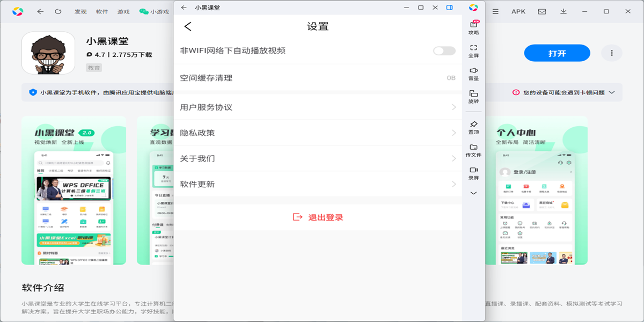
Task: Click 退出登录 logout button
Action: tap(318, 217)
